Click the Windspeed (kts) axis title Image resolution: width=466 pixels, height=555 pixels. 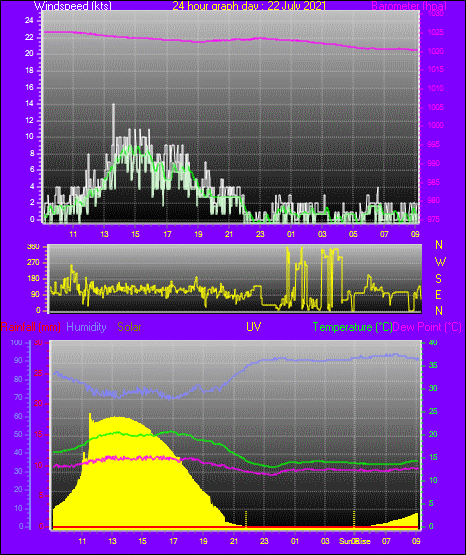(73, 5)
